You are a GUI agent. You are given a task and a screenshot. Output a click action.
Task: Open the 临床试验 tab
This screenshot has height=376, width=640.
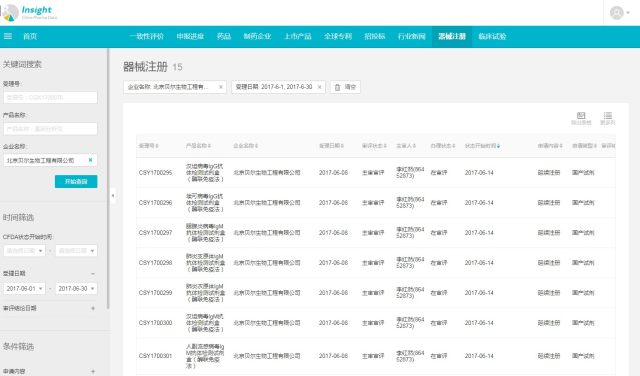tap(492, 36)
